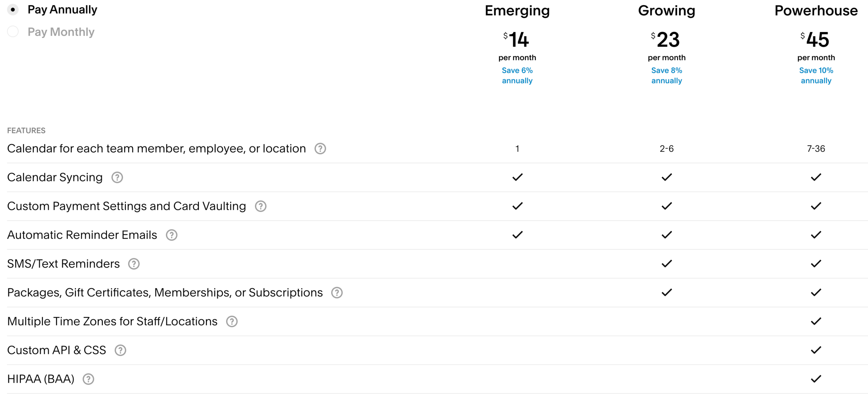Click the Emerging plan heading
The width and height of the screenshot is (868, 397).
pos(517,11)
